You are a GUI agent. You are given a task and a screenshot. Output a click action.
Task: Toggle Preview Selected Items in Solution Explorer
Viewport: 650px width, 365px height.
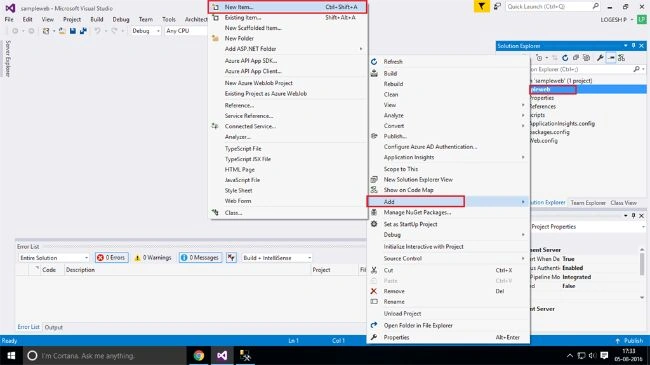(x=611, y=58)
